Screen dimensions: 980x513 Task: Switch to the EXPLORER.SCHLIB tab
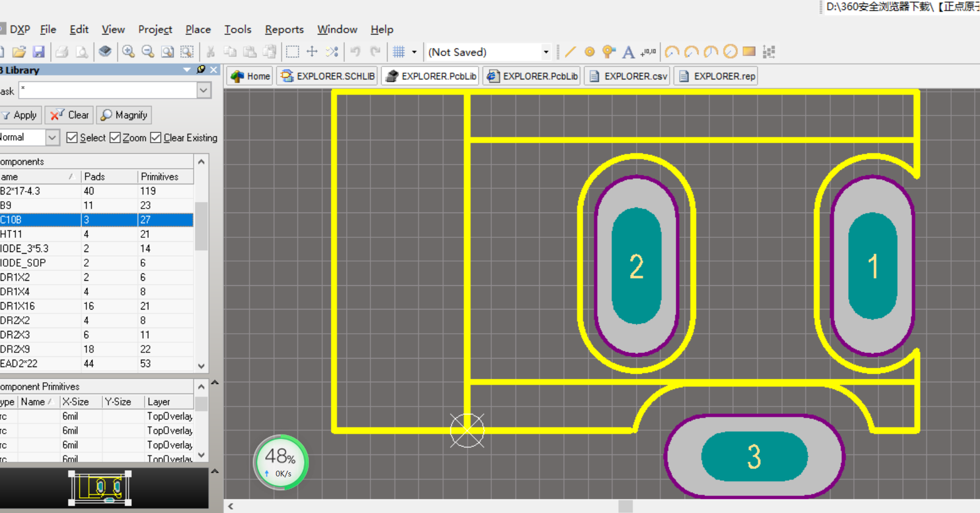[327, 76]
